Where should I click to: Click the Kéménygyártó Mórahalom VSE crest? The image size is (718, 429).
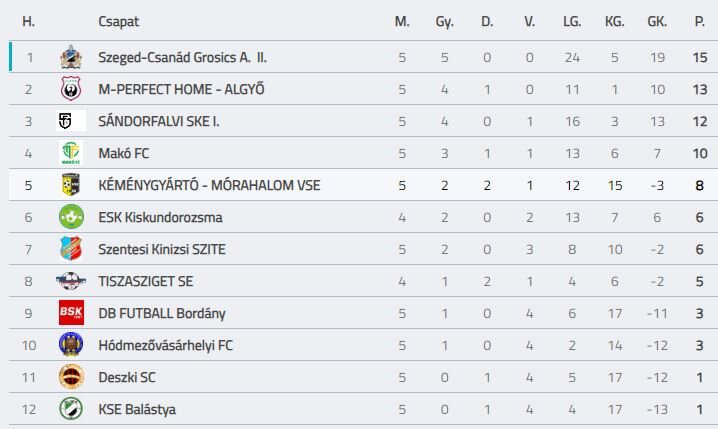(x=70, y=185)
